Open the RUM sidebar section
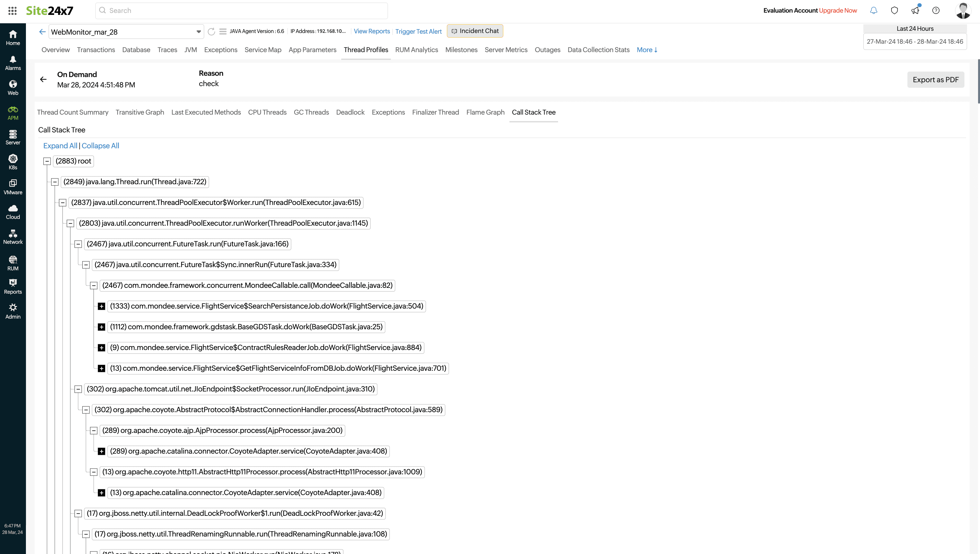The height and width of the screenshot is (554, 980). (x=13, y=263)
